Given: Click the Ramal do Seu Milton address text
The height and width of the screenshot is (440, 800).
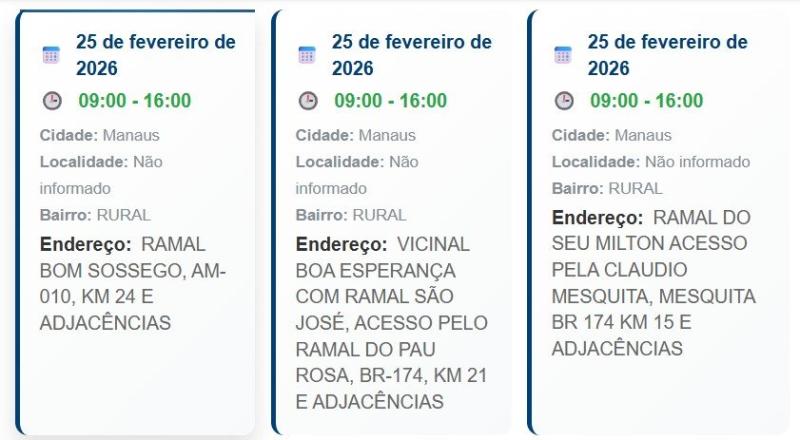Looking at the screenshot, I should tap(653, 283).
